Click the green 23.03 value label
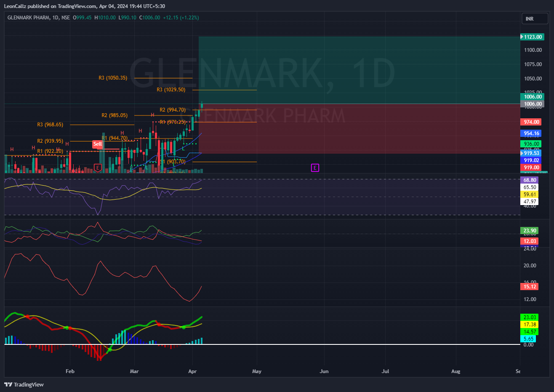Screen dimensions: 554x392 (x=530, y=317)
